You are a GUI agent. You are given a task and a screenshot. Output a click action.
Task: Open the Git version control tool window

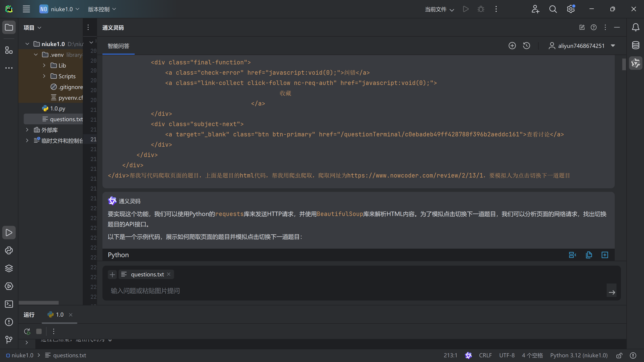9,339
